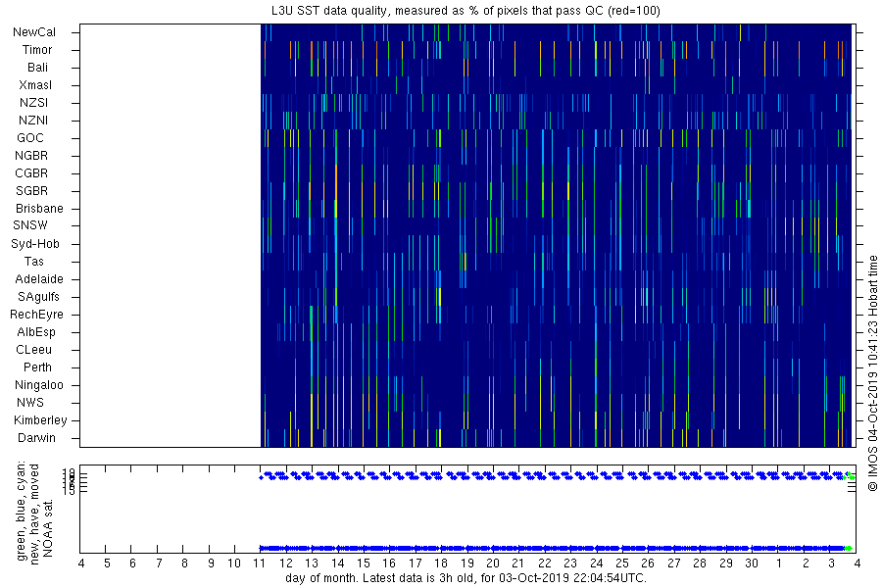Select the CLeeu region label

(33, 350)
